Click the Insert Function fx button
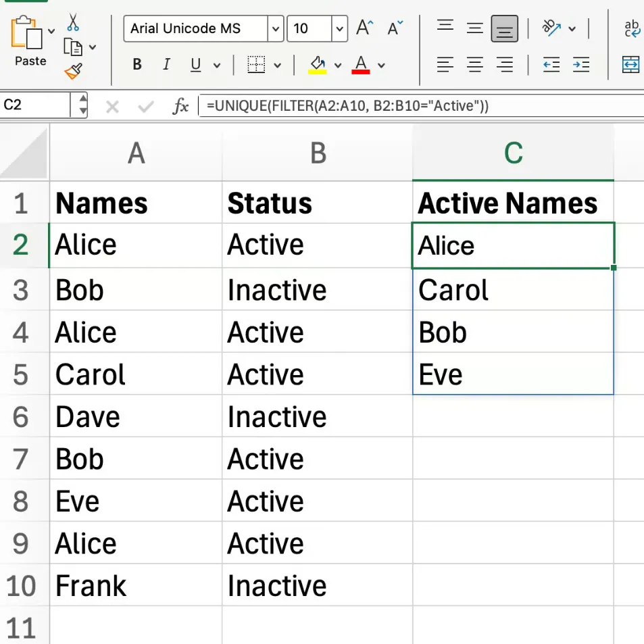The height and width of the screenshot is (644, 644). click(x=180, y=105)
